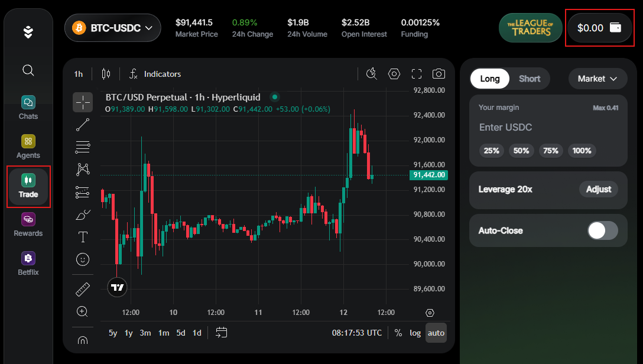Toggle percentage scale on the chart
This screenshot has width=643, height=364.
(398, 333)
